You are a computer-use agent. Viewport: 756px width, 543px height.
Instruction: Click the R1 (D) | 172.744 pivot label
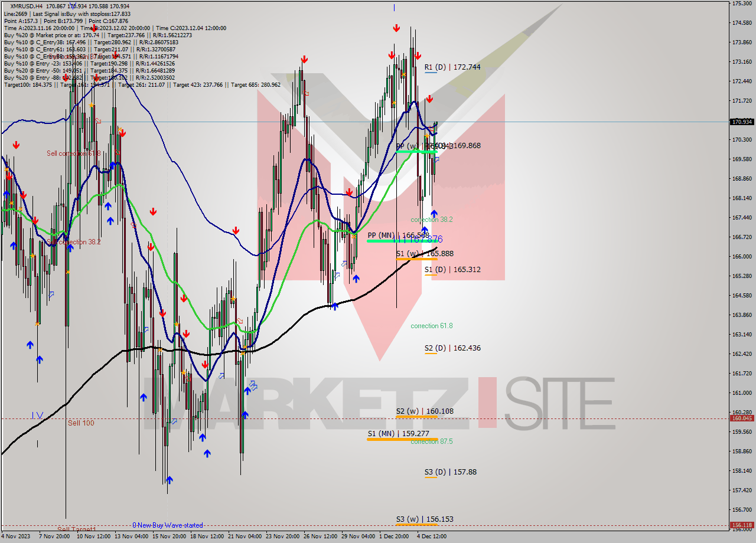pos(452,67)
